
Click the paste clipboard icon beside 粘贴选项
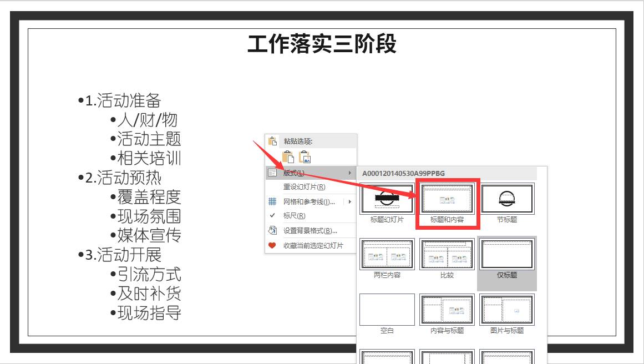pyautogui.click(x=272, y=141)
